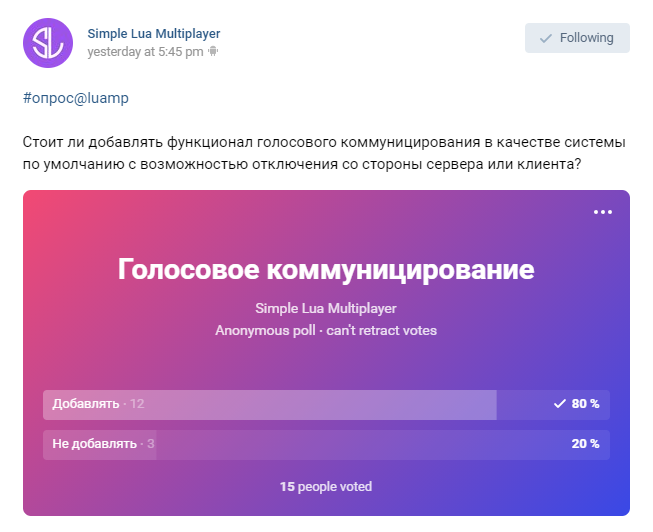Click the checkmark icon in Following button
This screenshot has width=653, height=532.
[546, 38]
